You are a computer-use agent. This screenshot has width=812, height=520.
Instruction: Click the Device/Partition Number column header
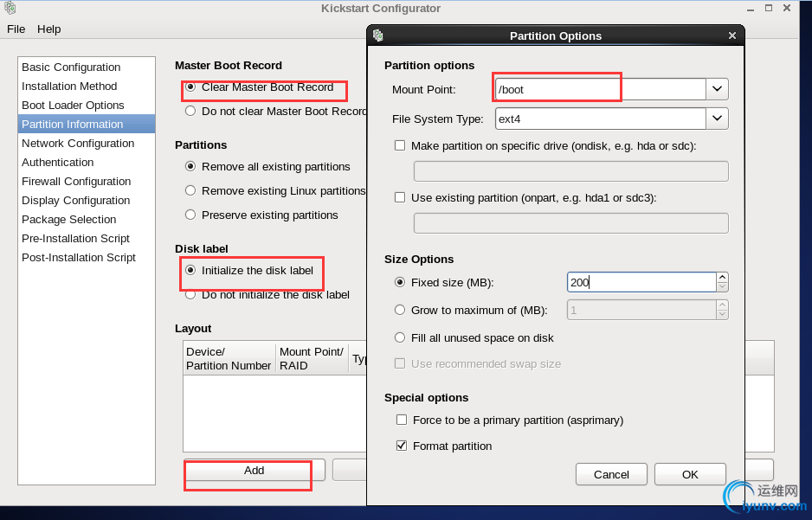click(x=229, y=358)
